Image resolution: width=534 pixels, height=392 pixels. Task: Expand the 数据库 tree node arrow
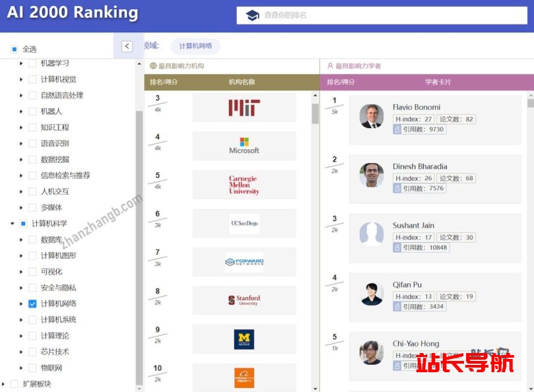tap(20, 240)
